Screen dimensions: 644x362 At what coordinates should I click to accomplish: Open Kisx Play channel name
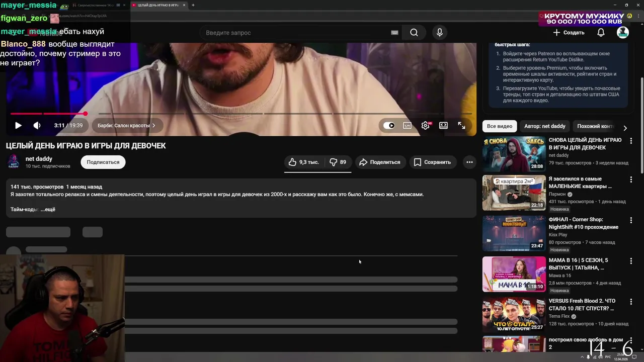tap(558, 235)
